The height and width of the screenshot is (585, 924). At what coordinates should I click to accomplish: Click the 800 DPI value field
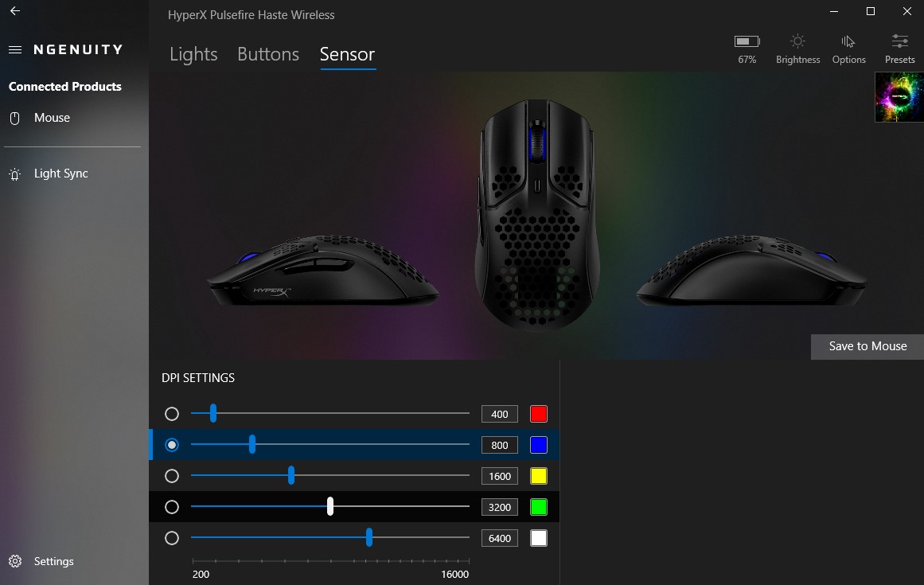coord(499,445)
